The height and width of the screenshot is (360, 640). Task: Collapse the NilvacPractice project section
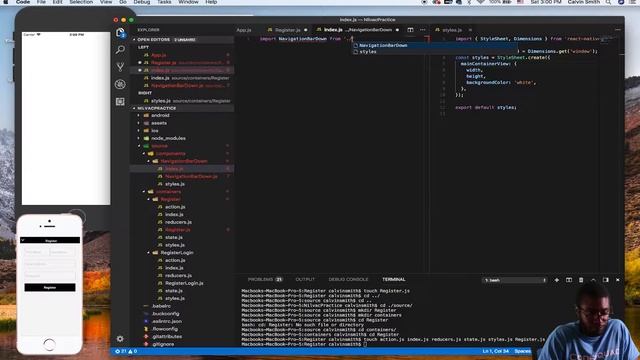click(134, 108)
